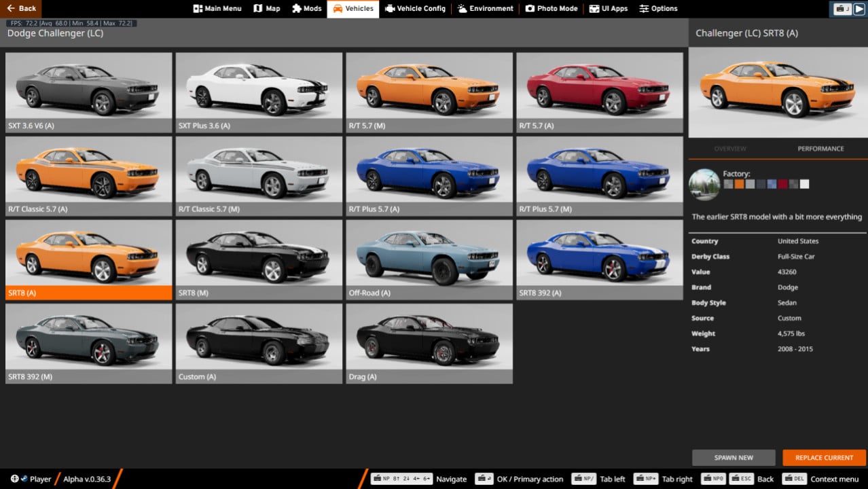Select the SXT 3.6 V6 (A) car

click(x=88, y=92)
